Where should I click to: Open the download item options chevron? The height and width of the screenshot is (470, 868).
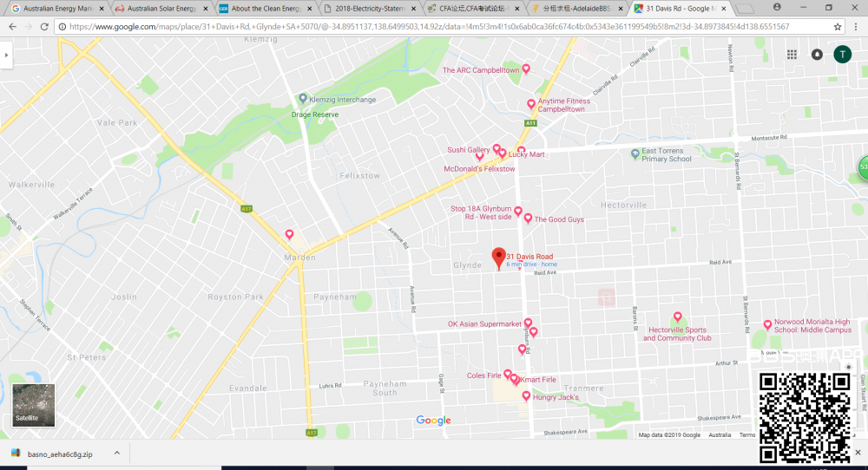point(118,454)
